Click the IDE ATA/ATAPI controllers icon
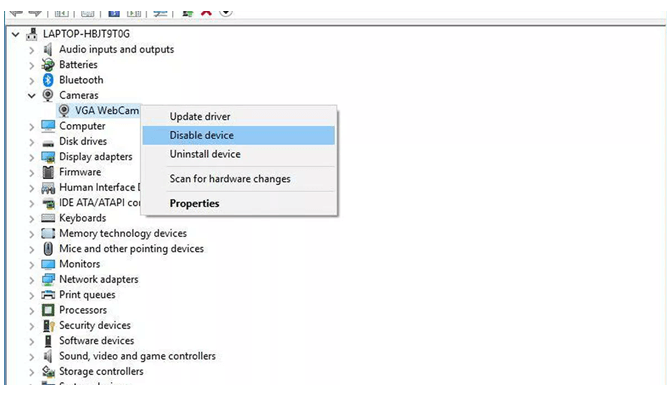This screenshot has width=667, height=405. pyautogui.click(x=48, y=203)
